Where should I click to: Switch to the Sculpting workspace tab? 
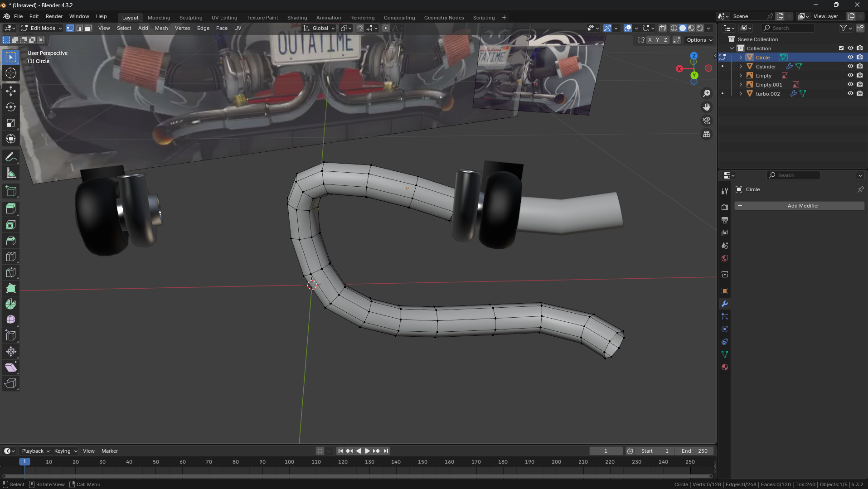(190, 18)
